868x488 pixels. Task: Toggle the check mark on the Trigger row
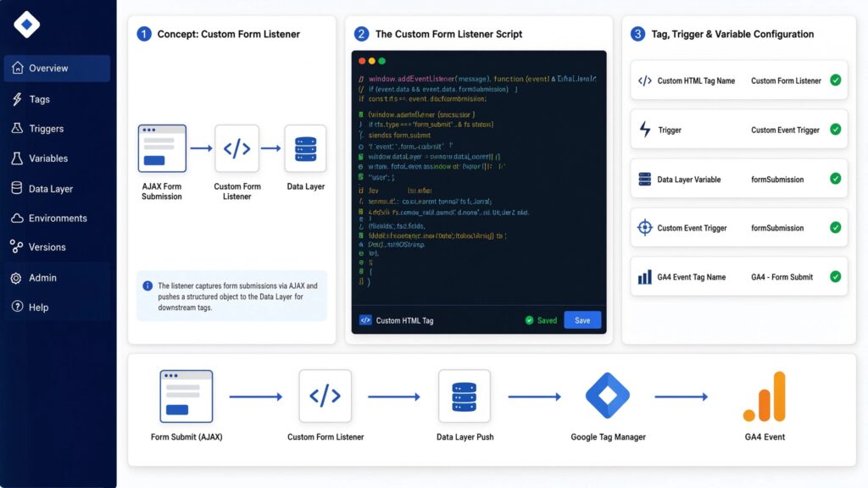pos(835,130)
